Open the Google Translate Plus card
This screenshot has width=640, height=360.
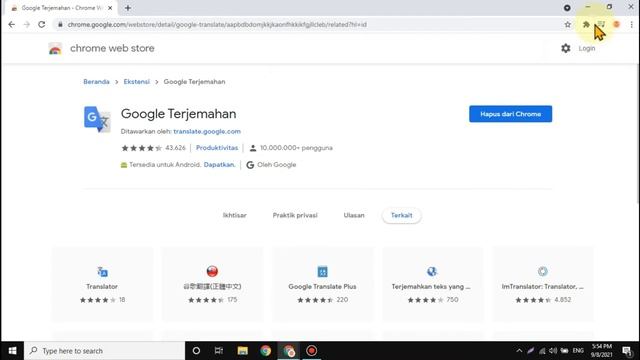(x=322, y=284)
